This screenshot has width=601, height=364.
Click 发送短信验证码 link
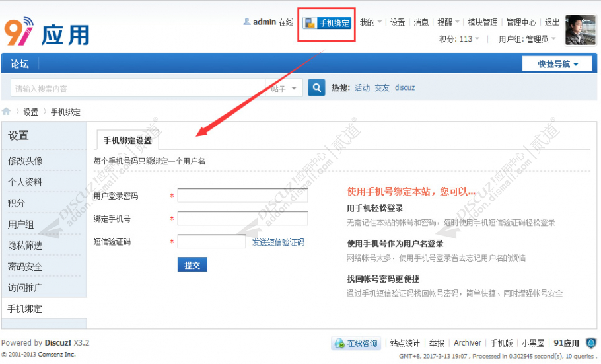(278, 242)
